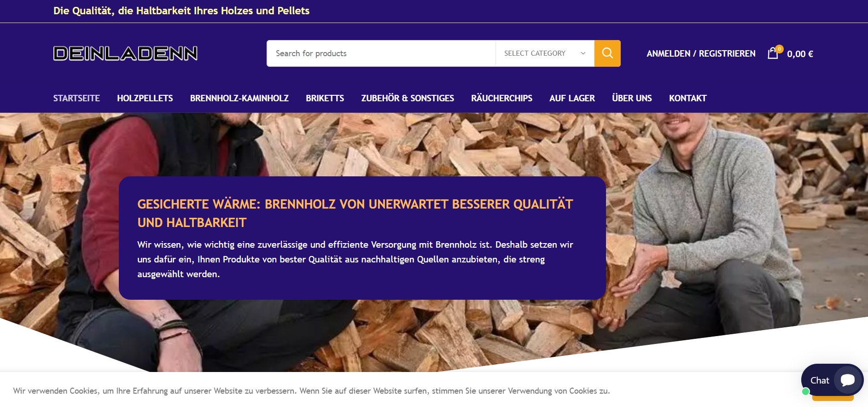Screen dimensions: 868x407
Task: Click the hero banner heading Gesicherte Wärme
Action: coord(355,213)
